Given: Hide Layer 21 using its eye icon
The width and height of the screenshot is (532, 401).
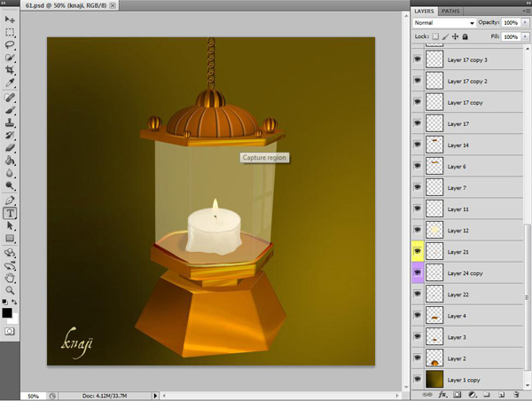Looking at the screenshot, I should click(x=418, y=252).
